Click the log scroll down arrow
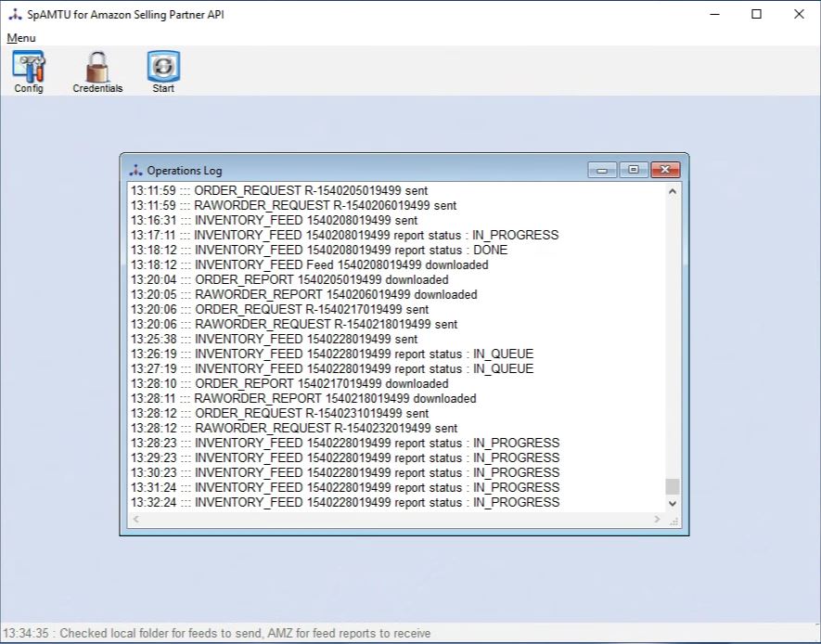Viewport: 821px width, 644px height. click(673, 503)
